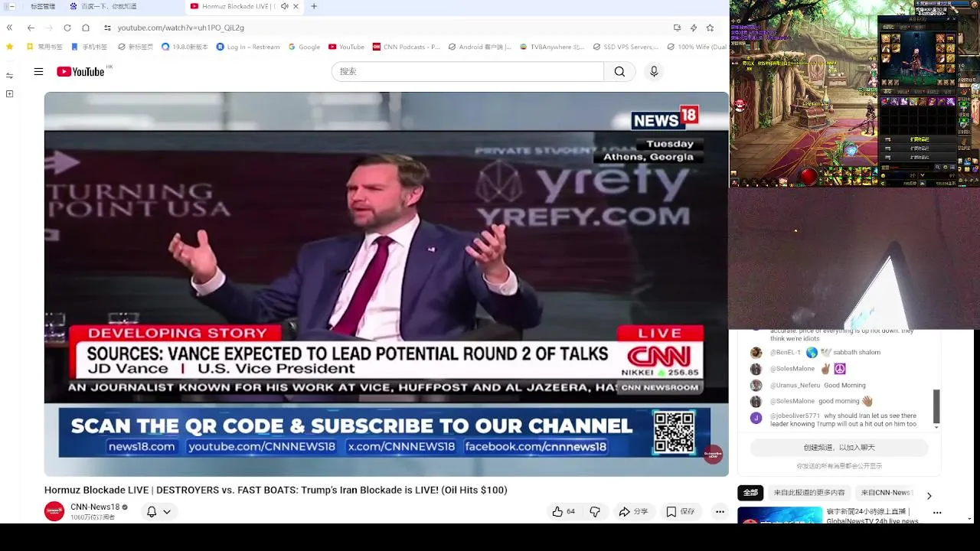
Task: Open the Log In – Restream bookmark
Action: (x=248, y=47)
